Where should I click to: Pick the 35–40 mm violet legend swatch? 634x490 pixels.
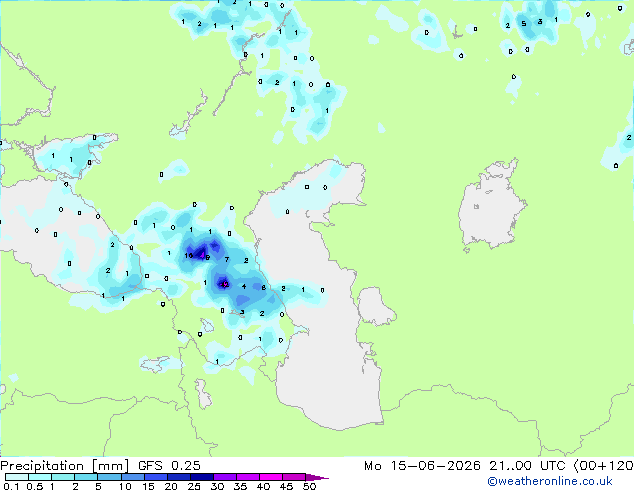click(x=248, y=477)
